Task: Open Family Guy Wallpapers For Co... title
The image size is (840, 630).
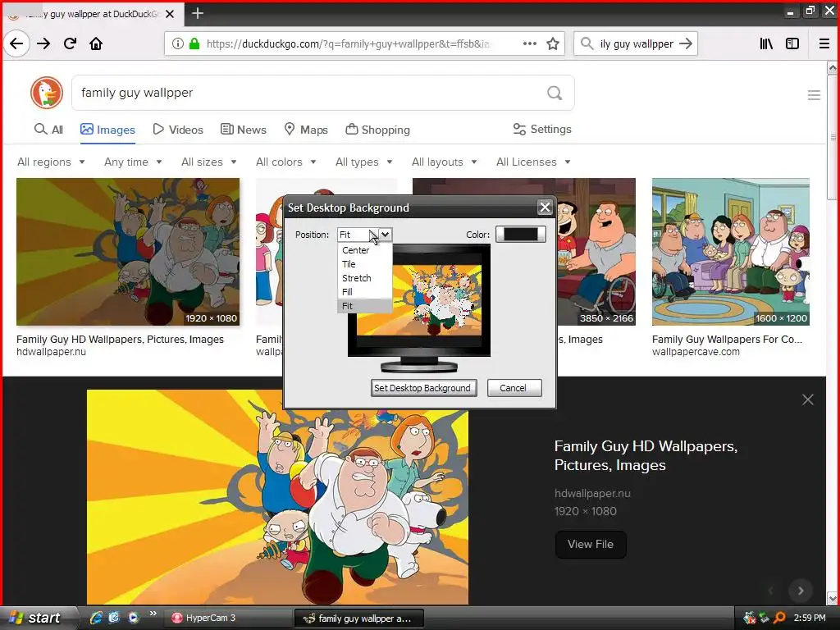Action: click(x=727, y=339)
